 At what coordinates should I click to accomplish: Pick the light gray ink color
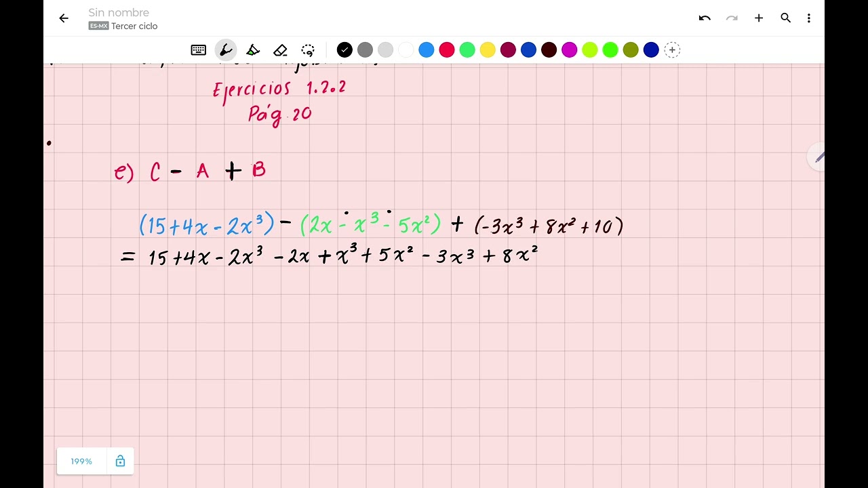point(385,49)
